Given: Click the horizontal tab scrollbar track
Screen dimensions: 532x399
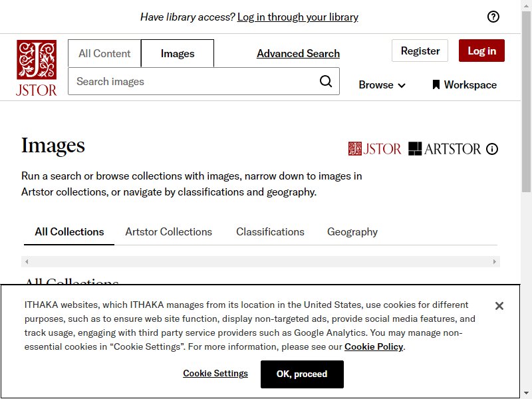Looking at the screenshot, I should coord(260,261).
